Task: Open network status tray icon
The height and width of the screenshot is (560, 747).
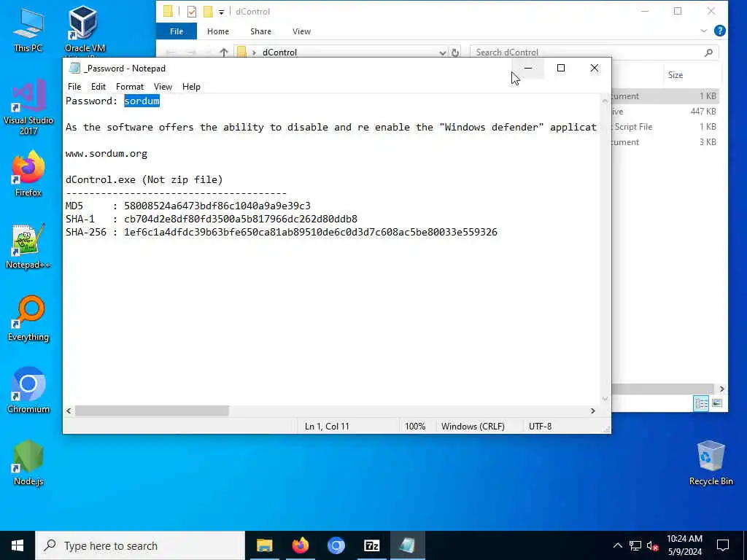Action: point(635,545)
